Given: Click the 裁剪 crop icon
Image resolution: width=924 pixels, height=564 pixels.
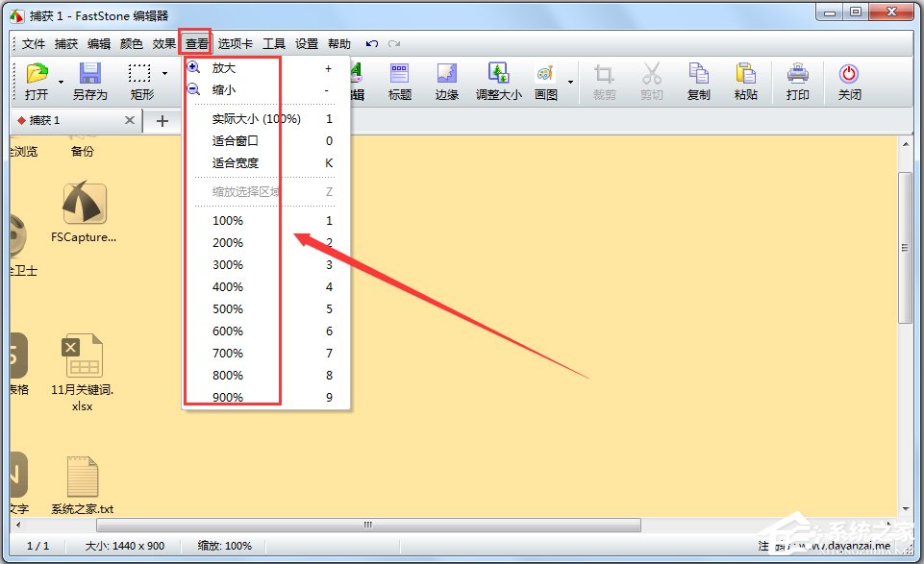Looking at the screenshot, I should [604, 82].
